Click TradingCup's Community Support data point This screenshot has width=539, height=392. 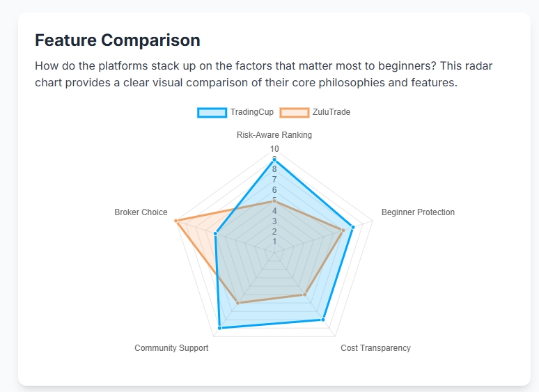[220, 327]
